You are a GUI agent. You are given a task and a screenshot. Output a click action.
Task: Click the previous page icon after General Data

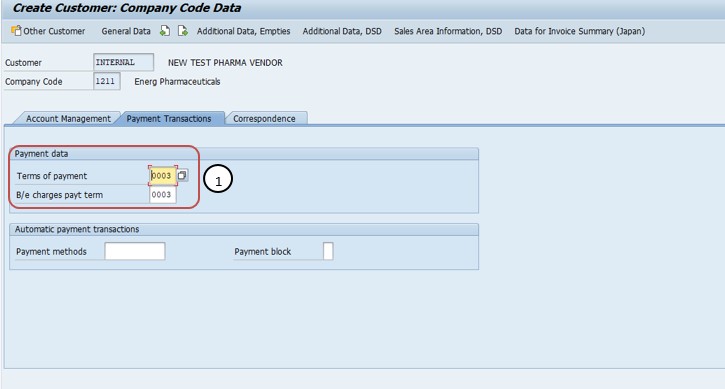tap(165, 31)
